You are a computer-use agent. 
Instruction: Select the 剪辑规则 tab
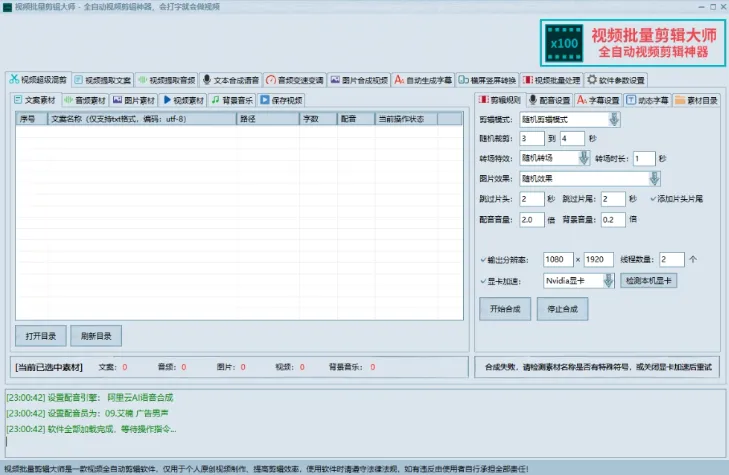click(x=500, y=100)
